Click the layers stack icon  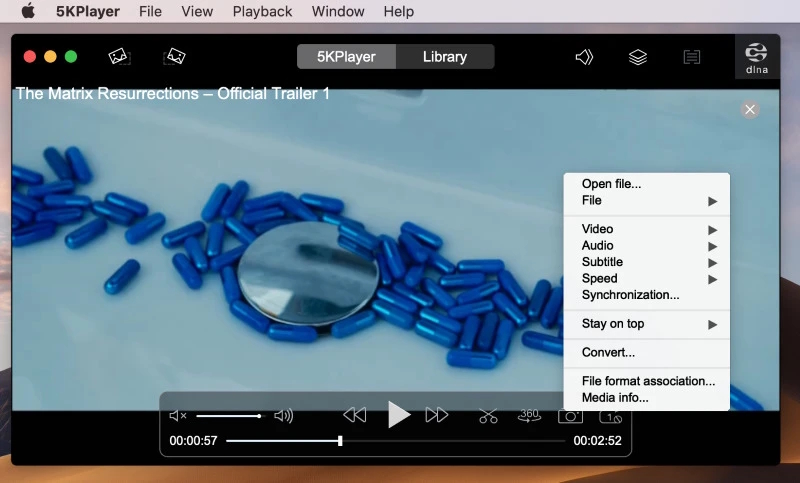coord(638,57)
